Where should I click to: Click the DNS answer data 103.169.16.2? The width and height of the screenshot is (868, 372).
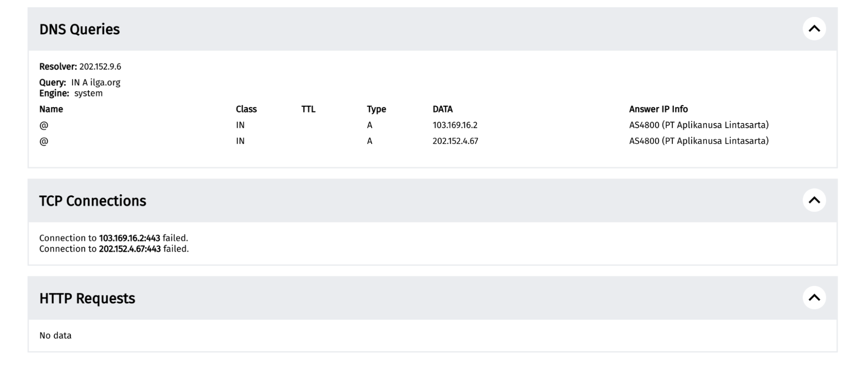(455, 125)
